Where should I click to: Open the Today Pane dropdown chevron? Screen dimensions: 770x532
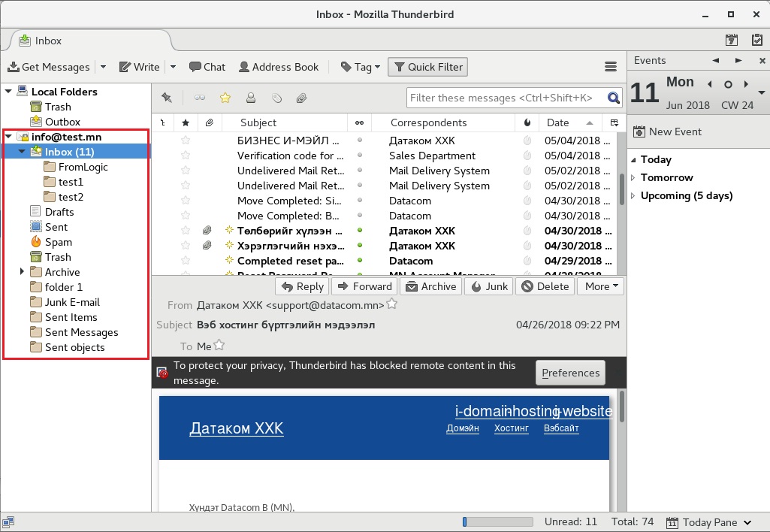coord(747,523)
